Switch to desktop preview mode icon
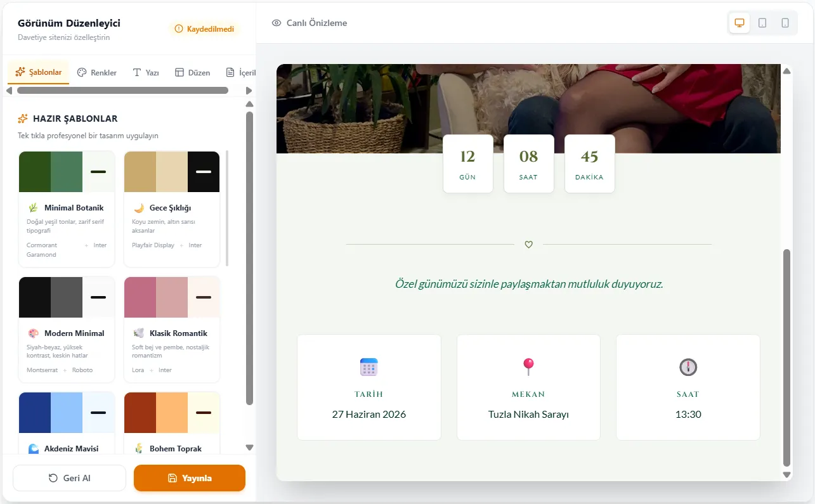 click(739, 23)
